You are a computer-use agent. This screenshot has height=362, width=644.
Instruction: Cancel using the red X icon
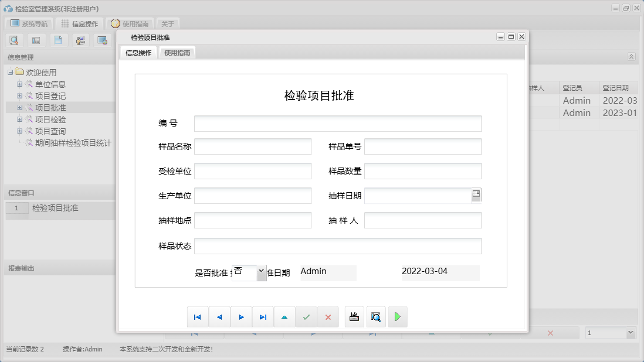click(328, 316)
